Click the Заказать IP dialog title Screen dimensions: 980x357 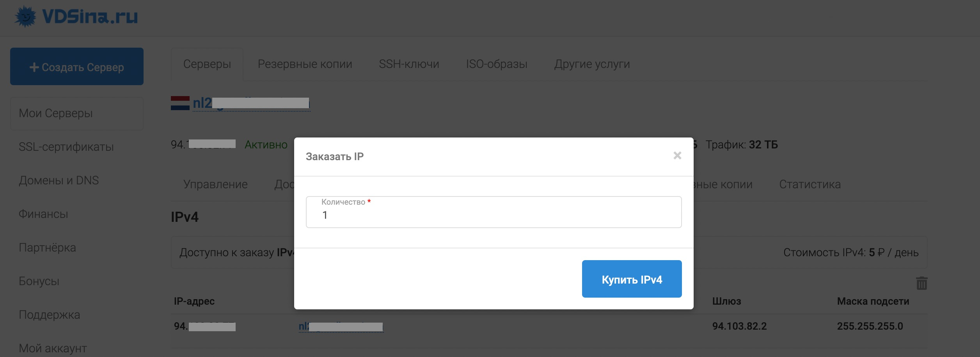335,157
